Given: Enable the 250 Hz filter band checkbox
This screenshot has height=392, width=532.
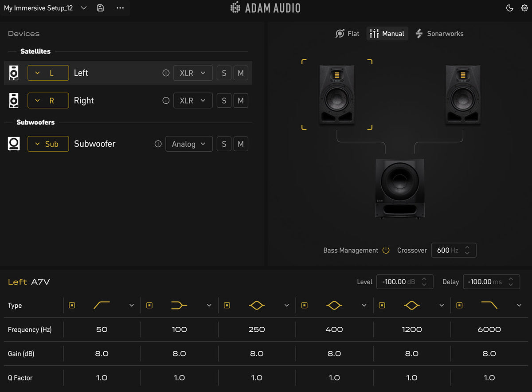Looking at the screenshot, I should tap(227, 305).
